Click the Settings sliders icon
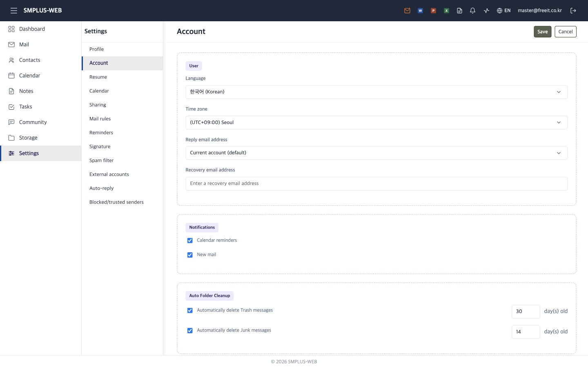Viewport: 588px width, 368px height. pyautogui.click(x=11, y=153)
